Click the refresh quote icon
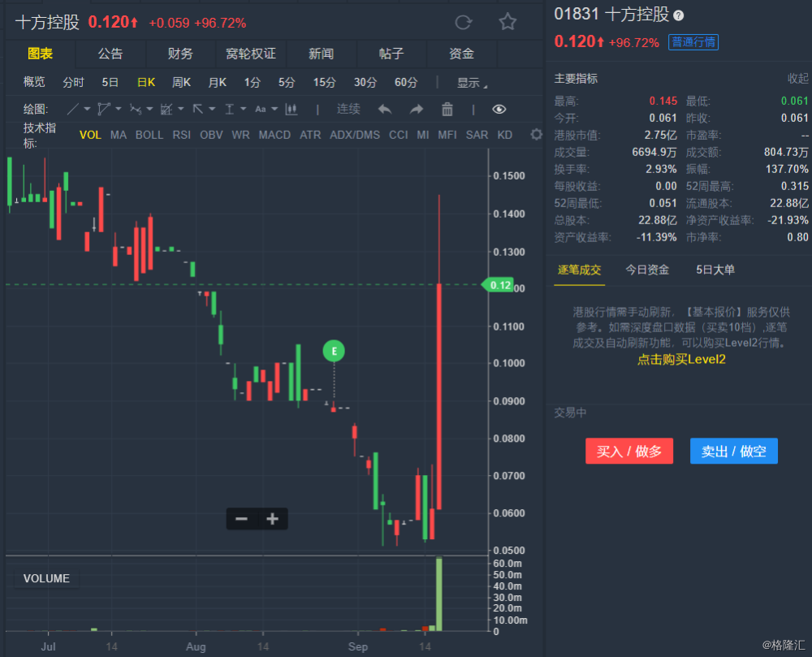The width and height of the screenshot is (812, 657). pos(463,22)
